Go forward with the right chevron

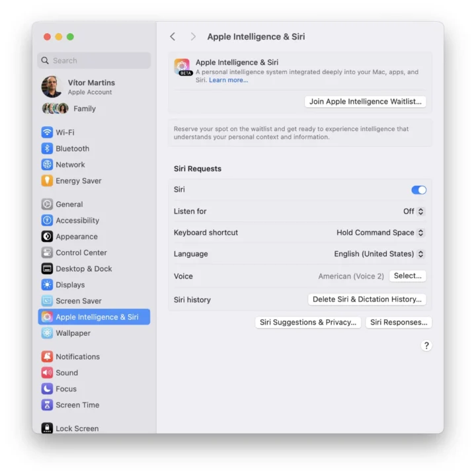193,37
